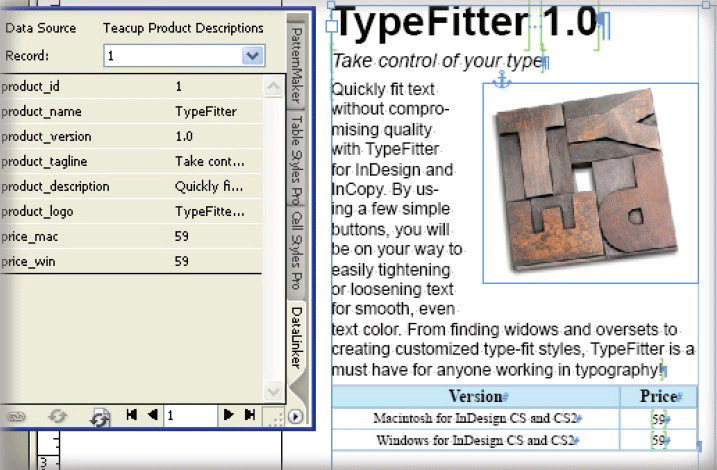Switch to the Cell Styles Pro tab
717x470 pixels.
pyautogui.click(x=296, y=250)
